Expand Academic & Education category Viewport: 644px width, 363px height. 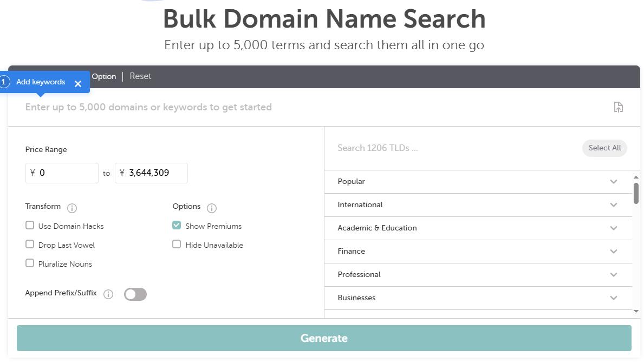613,228
